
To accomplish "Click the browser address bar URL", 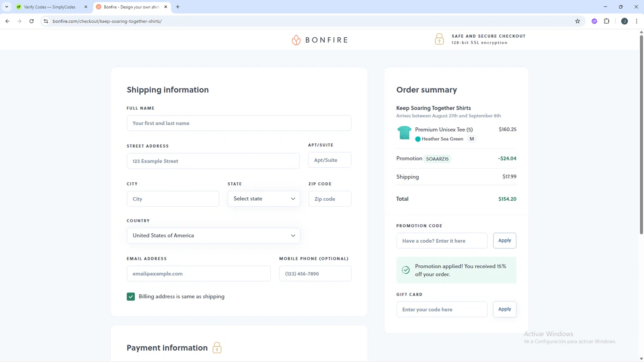I will (107, 21).
